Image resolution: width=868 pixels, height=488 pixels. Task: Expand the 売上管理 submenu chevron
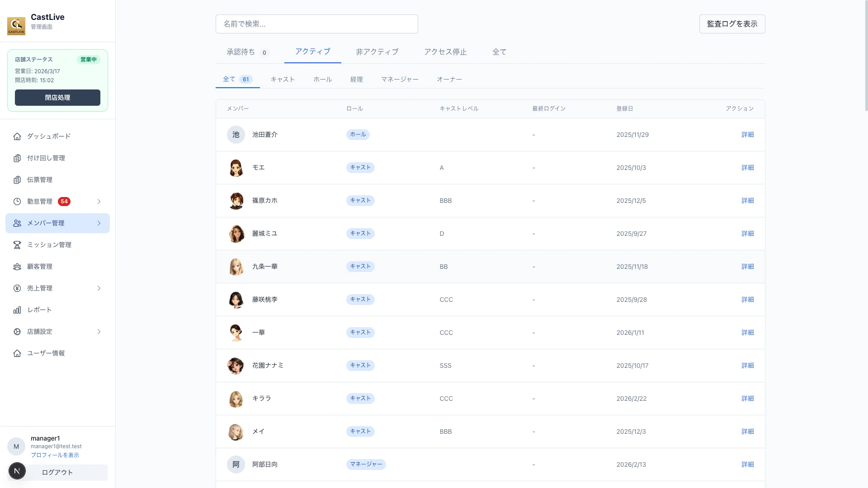coord(99,288)
